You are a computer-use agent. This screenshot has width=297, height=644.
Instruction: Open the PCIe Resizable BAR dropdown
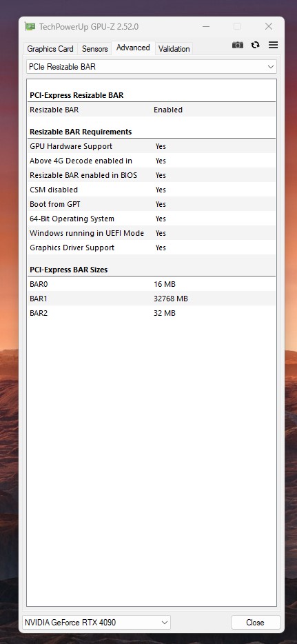152,66
